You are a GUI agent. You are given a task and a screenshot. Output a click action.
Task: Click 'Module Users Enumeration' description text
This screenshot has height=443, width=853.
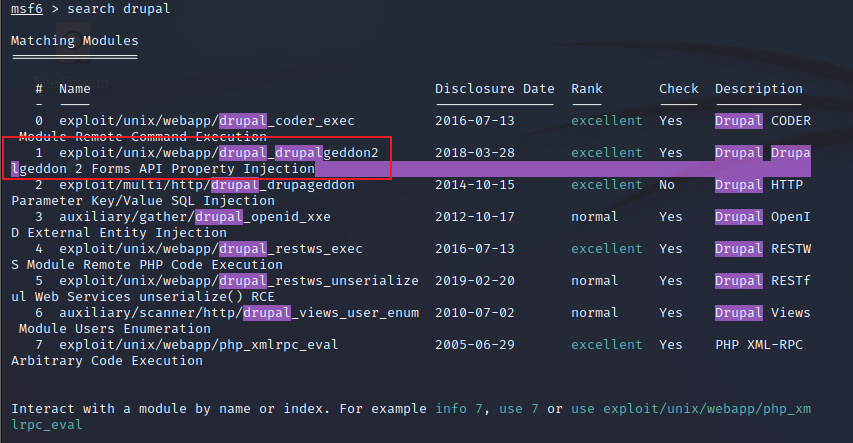tap(115, 329)
